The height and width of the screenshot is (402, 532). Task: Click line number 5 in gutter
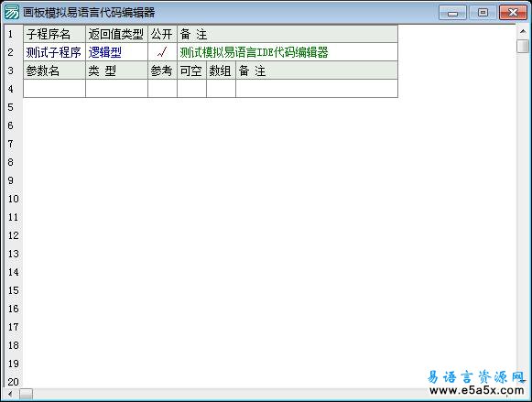(x=10, y=107)
